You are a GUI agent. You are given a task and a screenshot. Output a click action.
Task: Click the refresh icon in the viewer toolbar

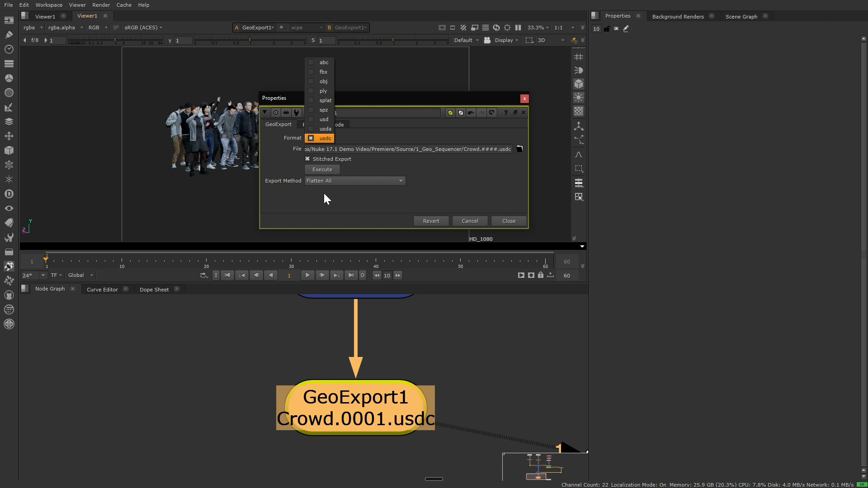(496, 28)
